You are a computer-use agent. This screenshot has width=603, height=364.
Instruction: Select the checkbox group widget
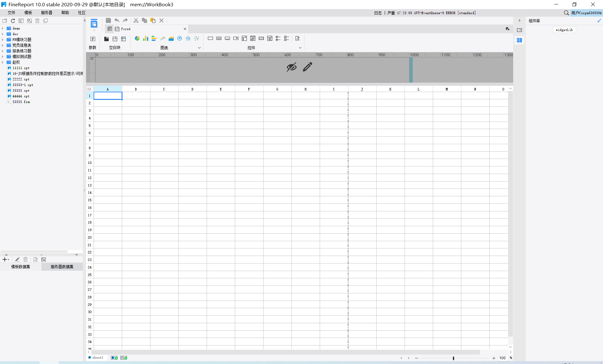click(287, 39)
